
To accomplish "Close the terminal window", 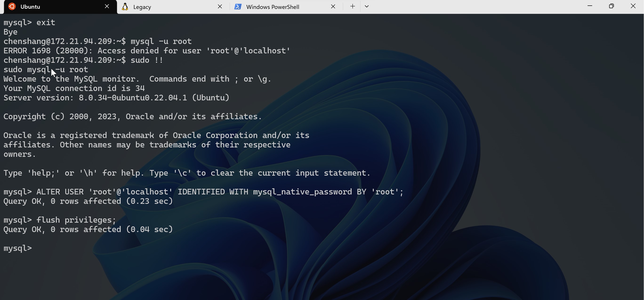I will point(633,6).
